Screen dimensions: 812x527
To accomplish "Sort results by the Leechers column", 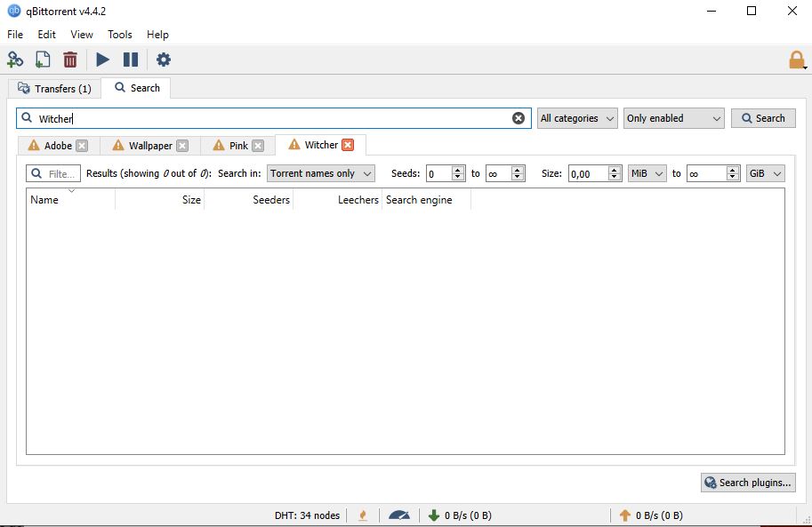I will coord(338,200).
